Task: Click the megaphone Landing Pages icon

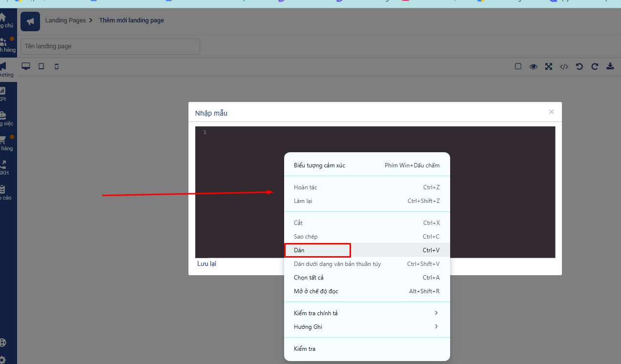Action: [30, 21]
